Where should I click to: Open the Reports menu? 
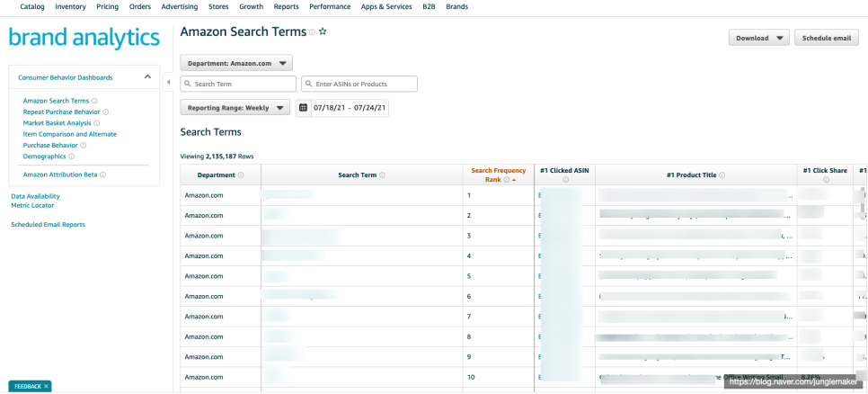[287, 6]
